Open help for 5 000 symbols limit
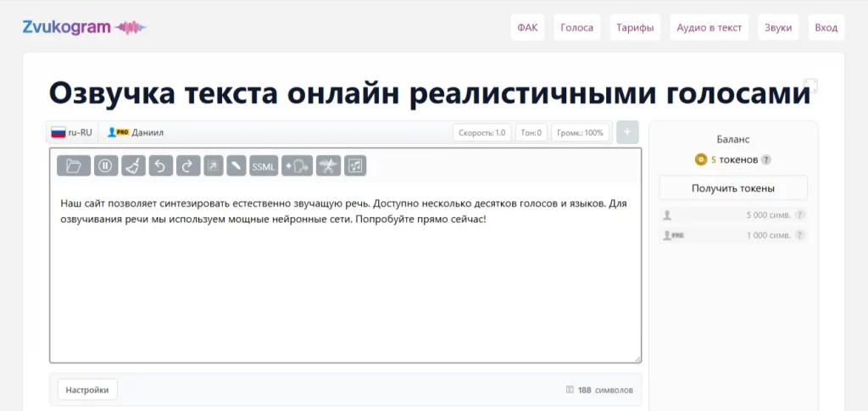This screenshot has width=868, height=411. pyautogui.click(x=799, y=215)
